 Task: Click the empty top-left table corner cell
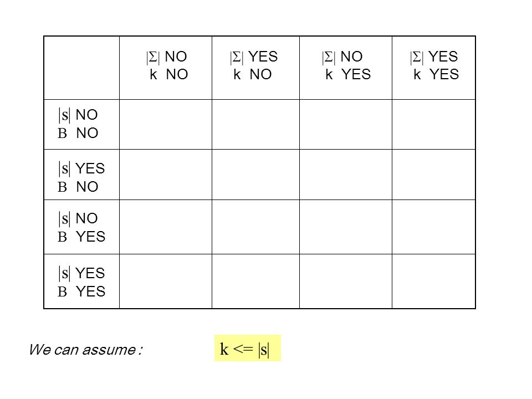coord(82,68)
